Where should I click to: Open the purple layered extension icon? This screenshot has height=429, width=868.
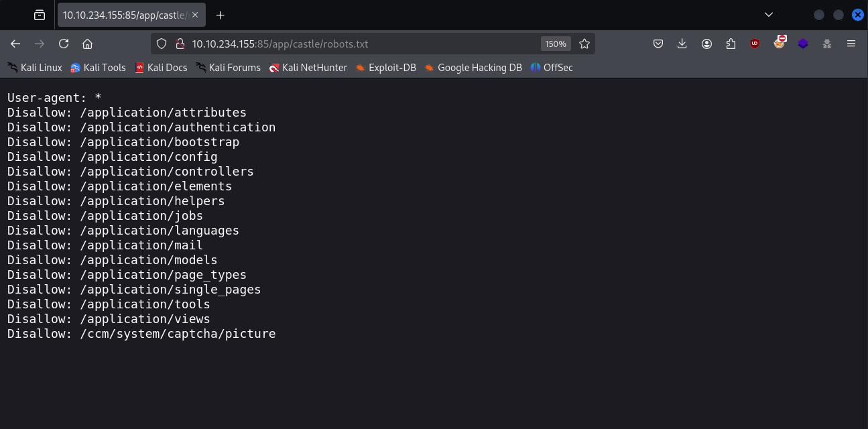coord(803,44)
